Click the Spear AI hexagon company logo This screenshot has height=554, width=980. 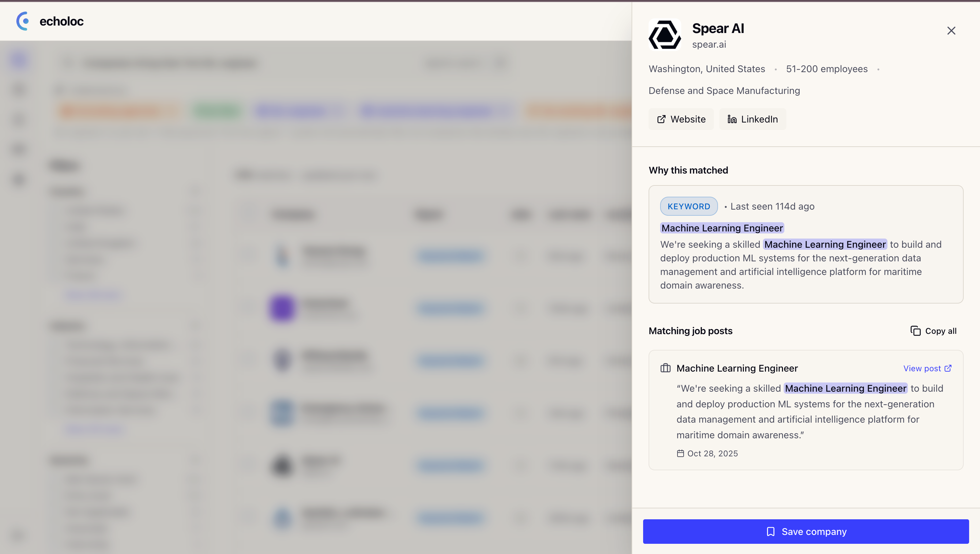[664, 35]
